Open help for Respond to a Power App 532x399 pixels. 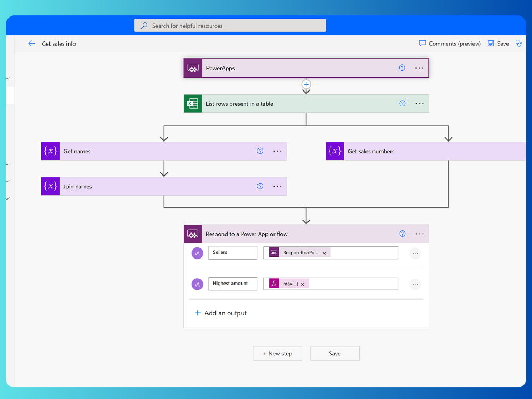[x=402, y=234]
